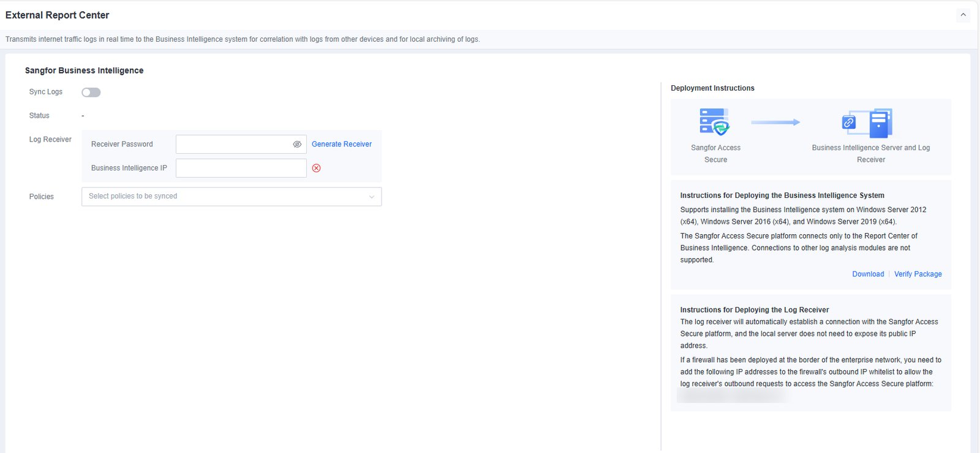980x453 pixels.
Task: Click the Log Receiver label
Action: pos(50,140)
